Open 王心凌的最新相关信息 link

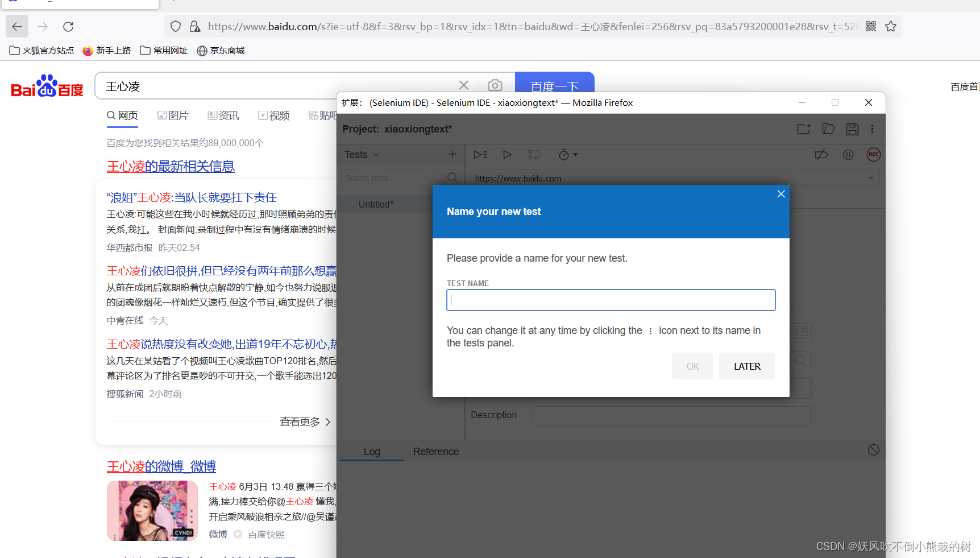click(x=171, y=166)
